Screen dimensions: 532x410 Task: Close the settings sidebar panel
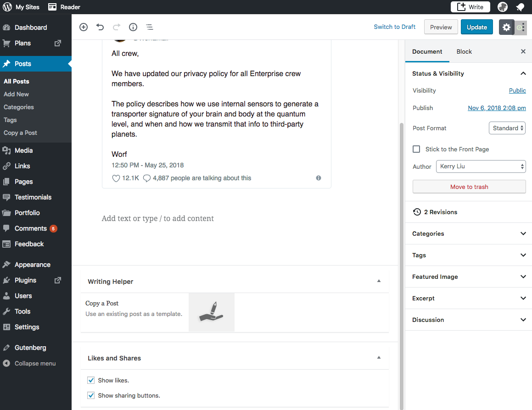(x=523, y=51)
